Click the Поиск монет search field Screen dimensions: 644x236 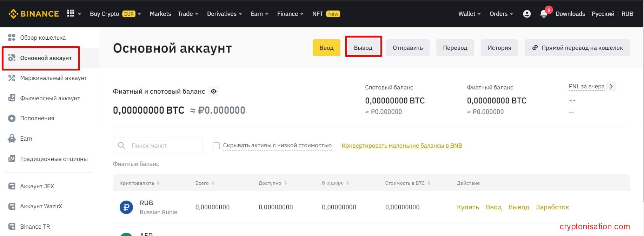tap(157, 145)
